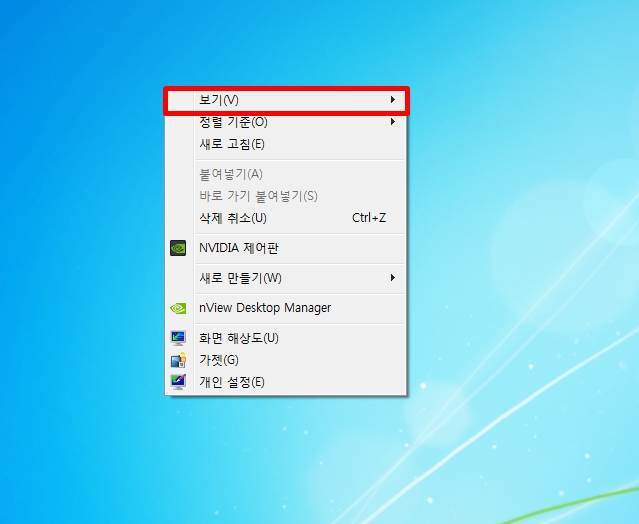Click the NVIDIA control panel icon
Viewport: 639px width, 524px height.
click(x=178, y=248)
